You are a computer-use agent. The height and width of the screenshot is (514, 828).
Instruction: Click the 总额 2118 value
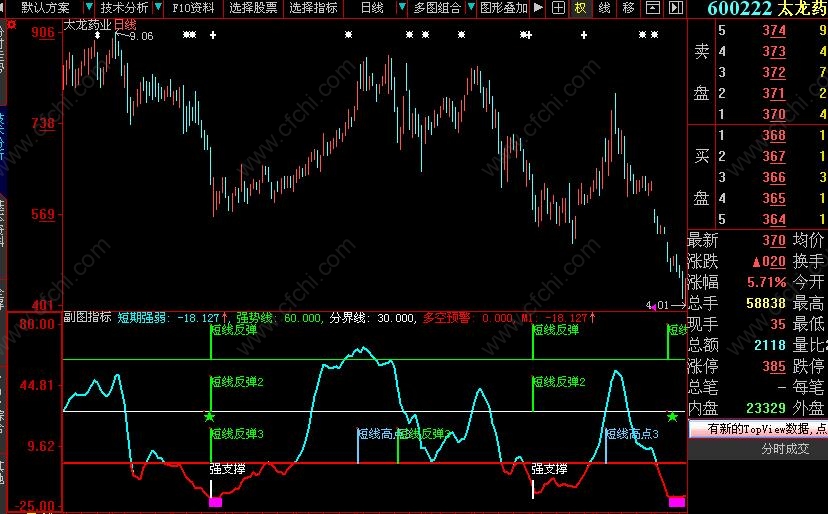coord(770,345)
